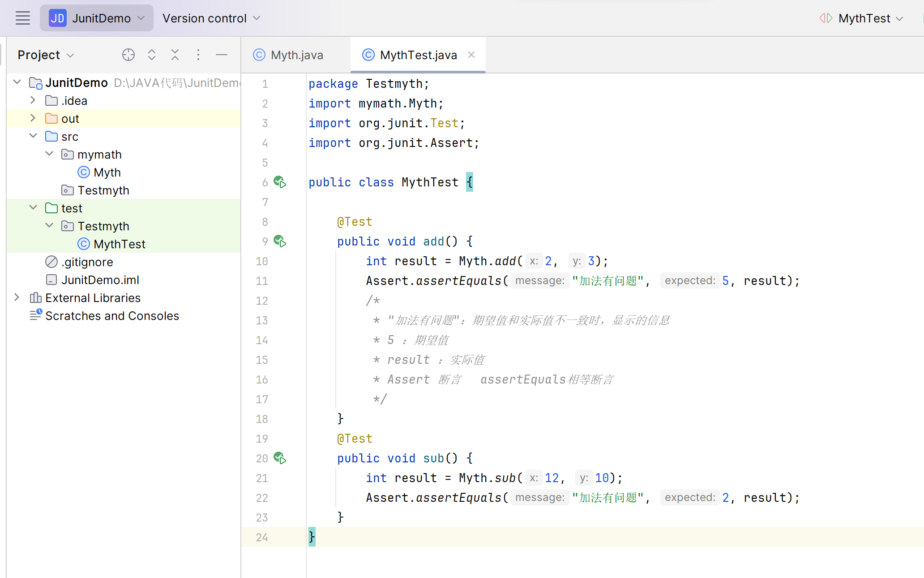Open .gitignore file in project tree
Viewport: 924px width, 578px height.
tap(87, 262)
